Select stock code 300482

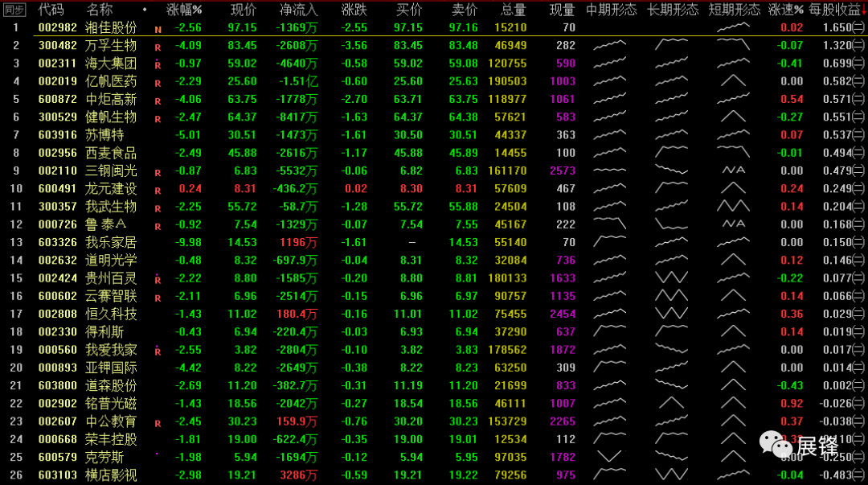click(x=58, y=45)
